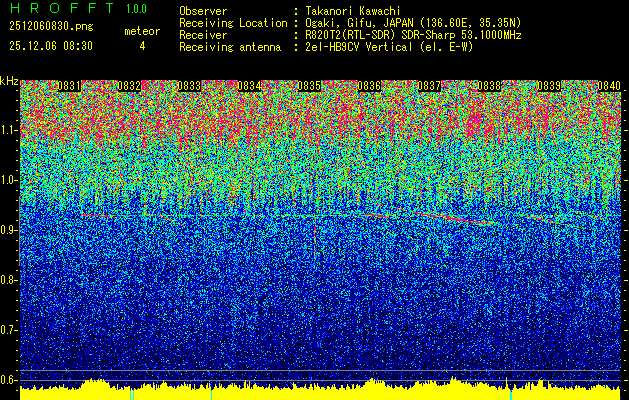Click the 0831 time marker

69,86
